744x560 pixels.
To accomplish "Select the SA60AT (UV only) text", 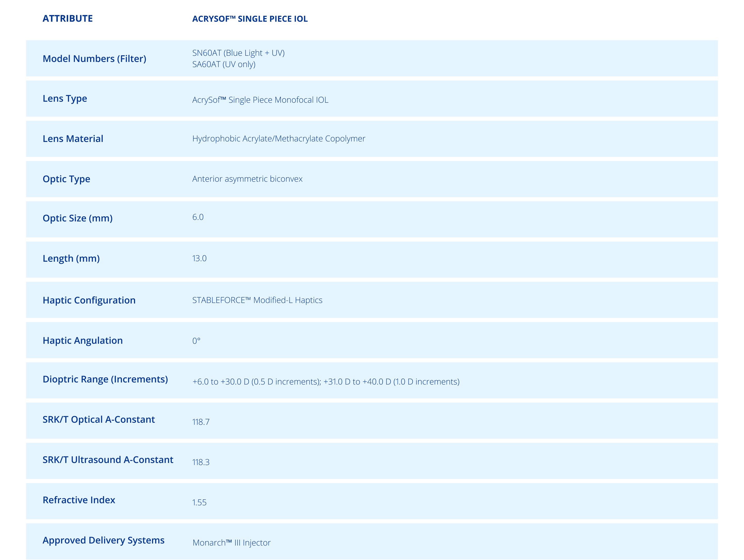I will click(224, 64).
